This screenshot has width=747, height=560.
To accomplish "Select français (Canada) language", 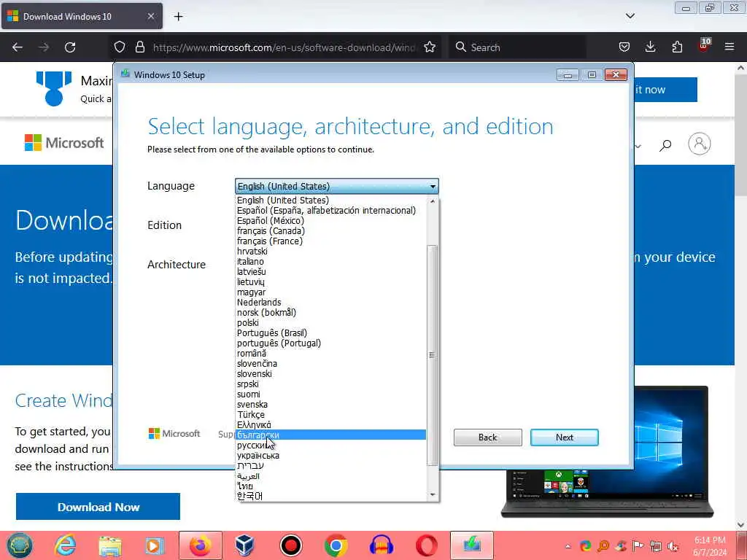I will pyautogui.click(x=330, y=231).
